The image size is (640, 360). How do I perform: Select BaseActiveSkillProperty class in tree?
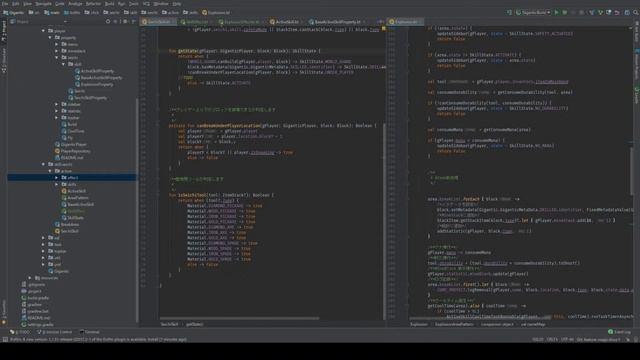pyautogui.click(x=98, y=78)
